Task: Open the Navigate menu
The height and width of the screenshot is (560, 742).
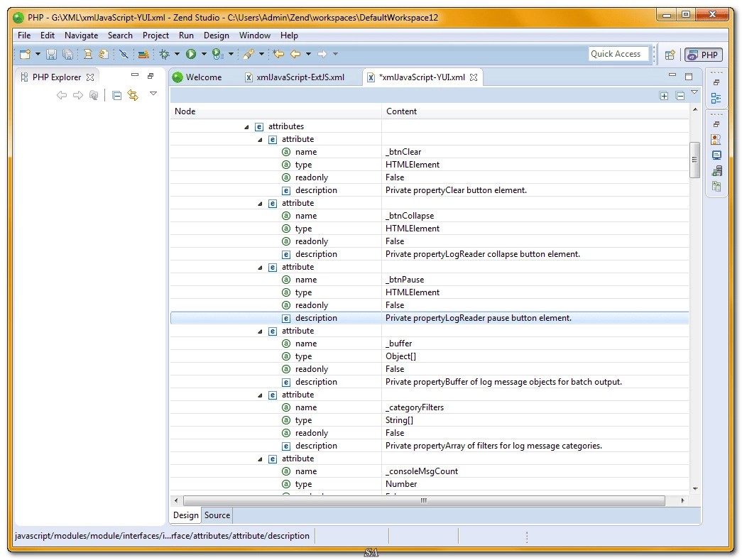Action: [82, 35]
